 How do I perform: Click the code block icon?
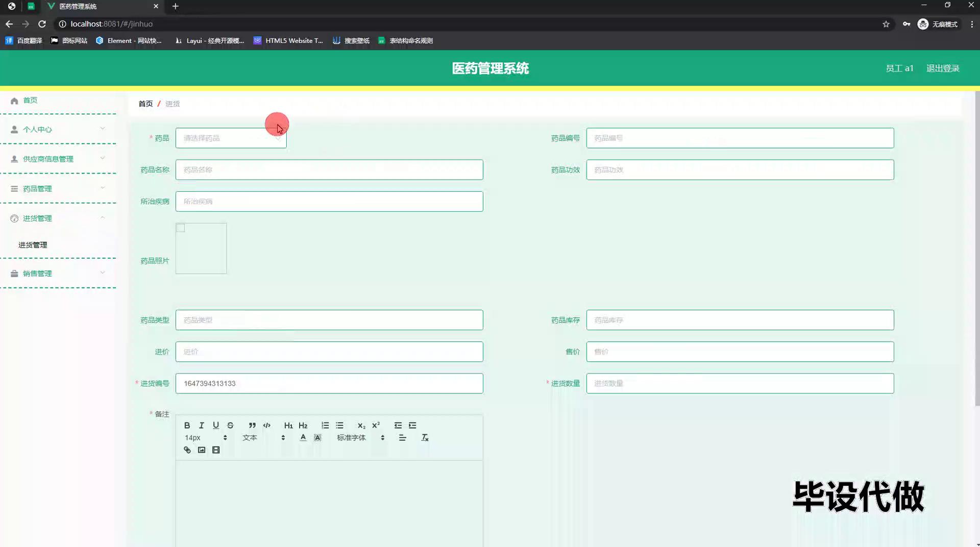pos(266,425)
